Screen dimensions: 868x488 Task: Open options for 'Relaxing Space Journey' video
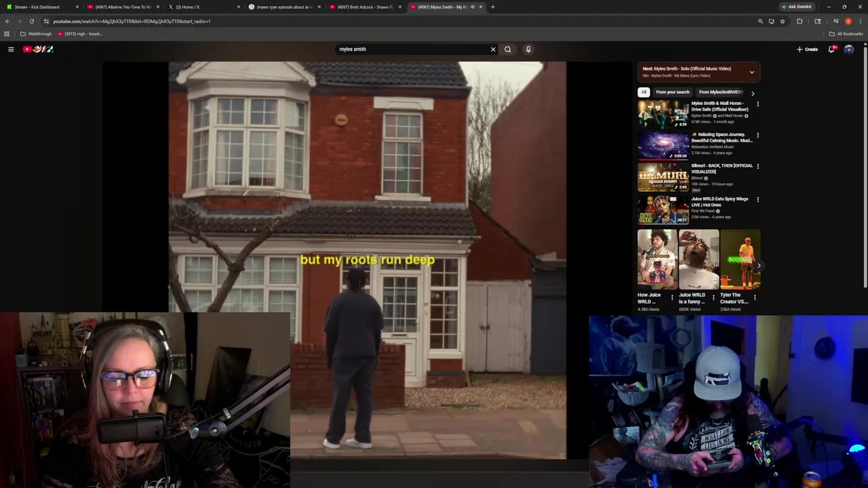(757, 136)
